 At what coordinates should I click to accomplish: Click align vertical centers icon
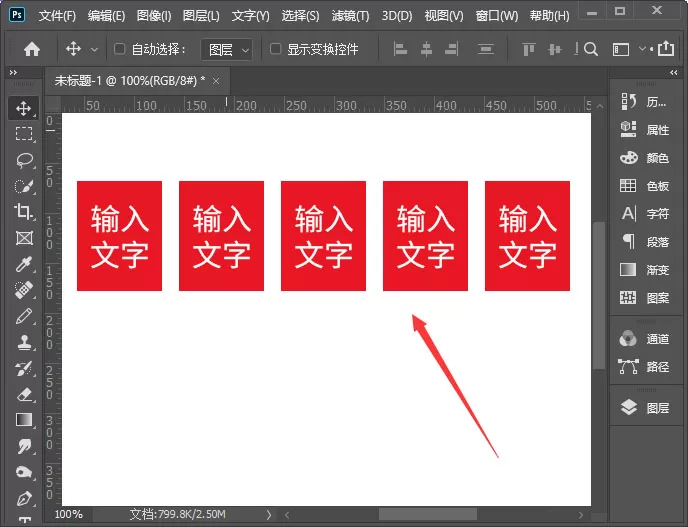(x=555, y=49)
